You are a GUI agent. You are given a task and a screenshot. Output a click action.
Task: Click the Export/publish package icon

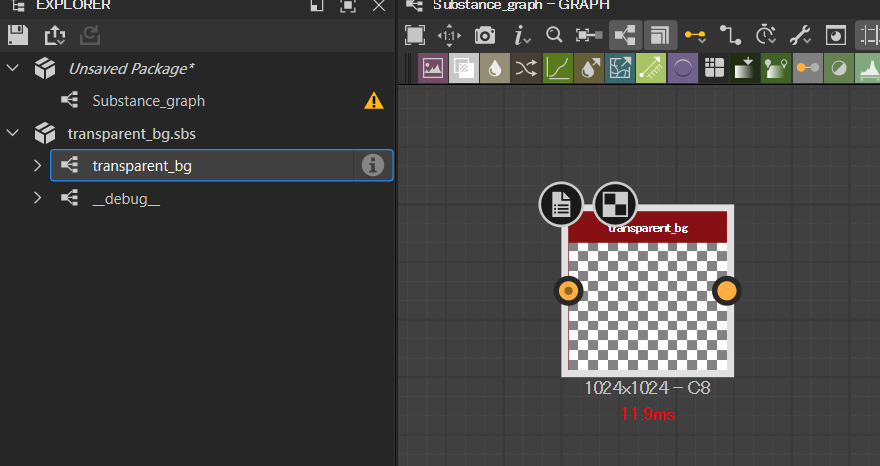(54, 36)
